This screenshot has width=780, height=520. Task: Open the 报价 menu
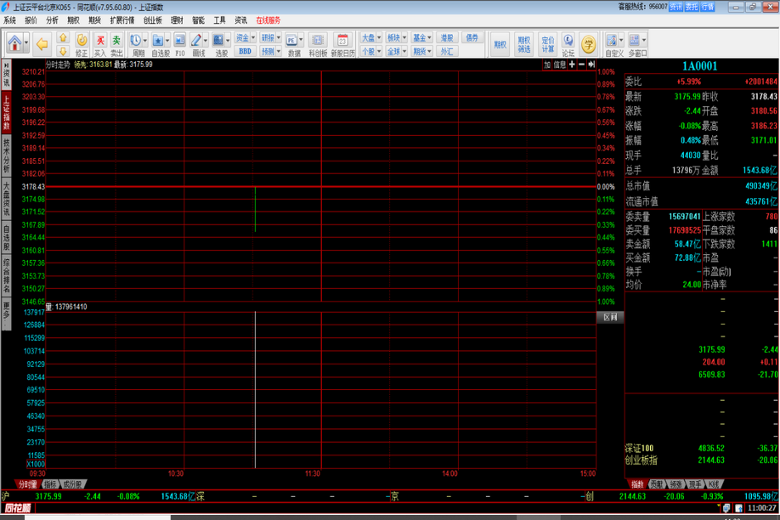(31, 20)
